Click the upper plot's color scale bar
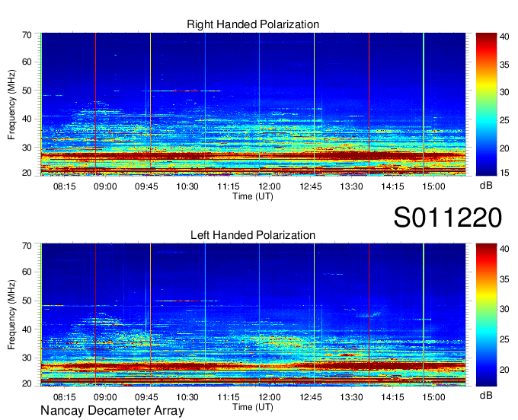 click(x=486, y=104)
